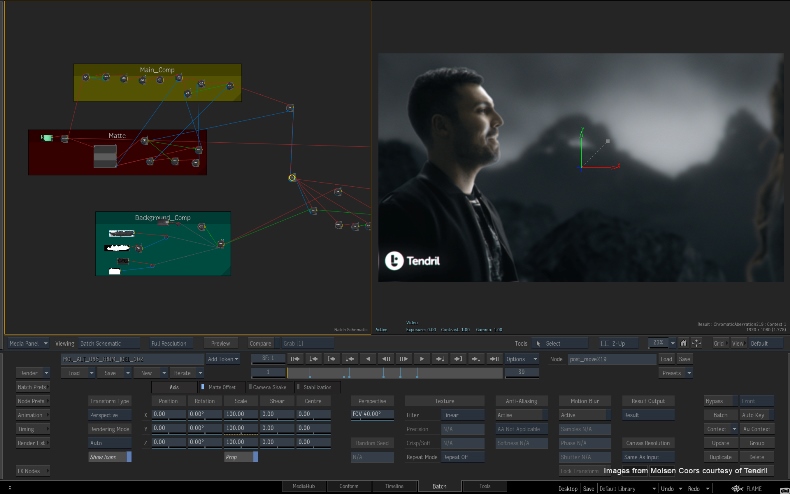790x494 pixels.
Task: Click the Grab button
Action: (x=307, y=343)
